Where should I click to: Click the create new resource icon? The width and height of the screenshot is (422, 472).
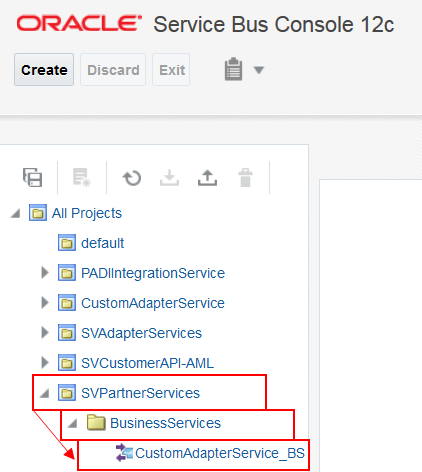coord(82,177)
